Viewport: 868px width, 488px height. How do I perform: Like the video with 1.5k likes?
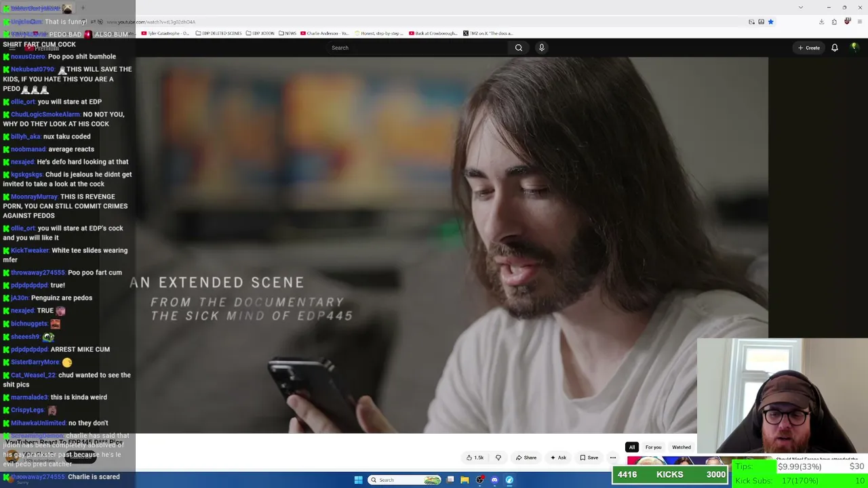click(x=475, y=457)
